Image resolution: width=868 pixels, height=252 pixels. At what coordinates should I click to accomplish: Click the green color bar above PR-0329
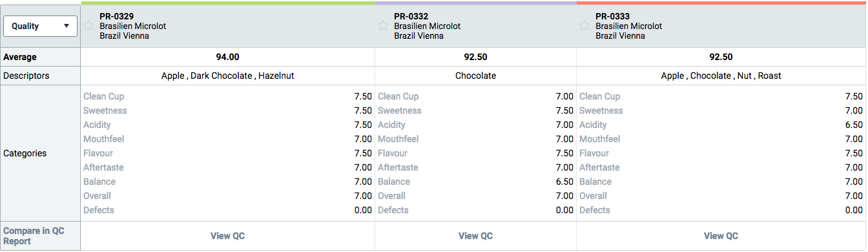tap(228, 3)
